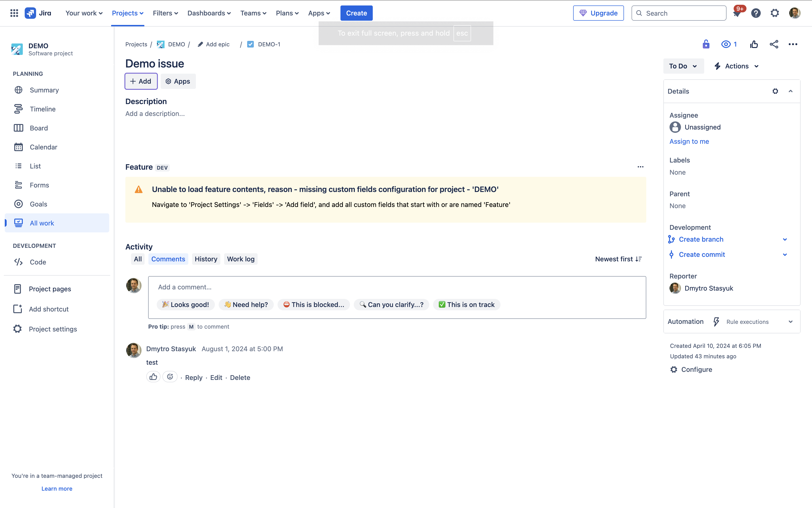Open the Projects dropdown menu

point(127,13)
